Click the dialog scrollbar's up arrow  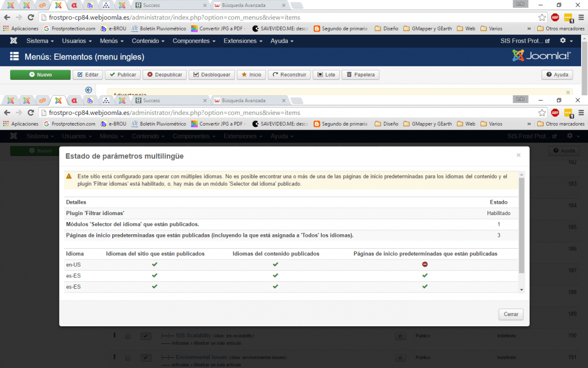(x=521, y=175)
